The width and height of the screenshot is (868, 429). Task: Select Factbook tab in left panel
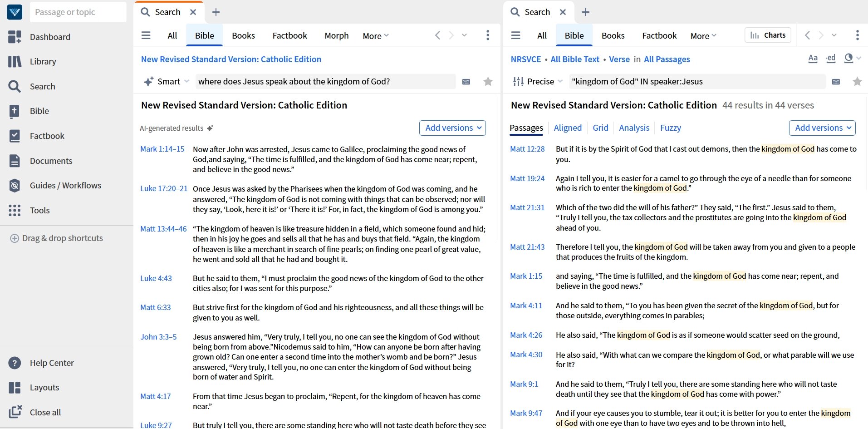[x=289, y=36]
